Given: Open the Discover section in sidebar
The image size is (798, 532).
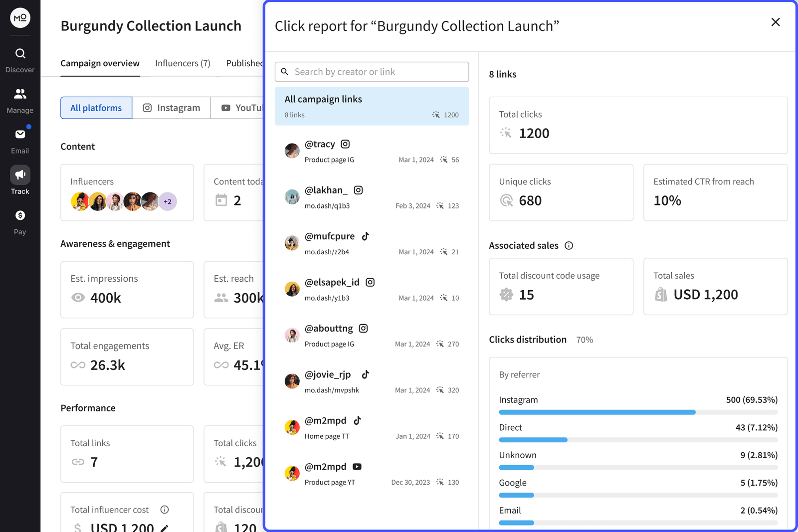Looking at the screenshot, I should coord(19,53).
